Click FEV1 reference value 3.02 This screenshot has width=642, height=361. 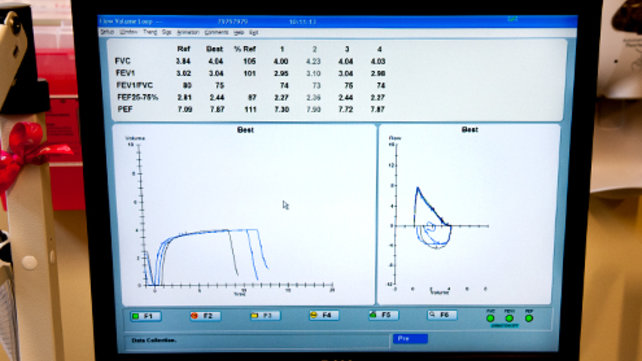pyautogui.click(x=183, y=73)
